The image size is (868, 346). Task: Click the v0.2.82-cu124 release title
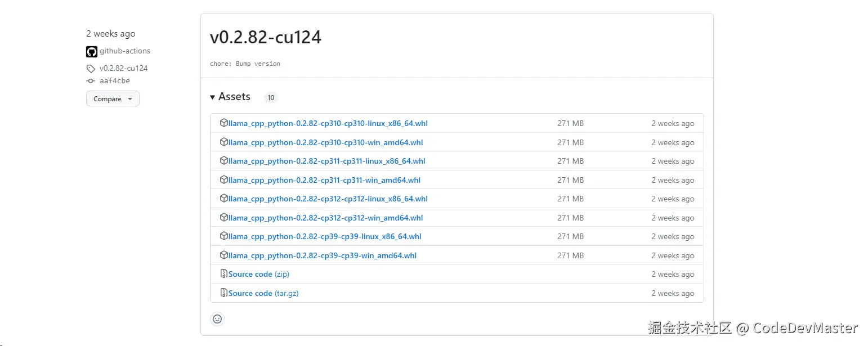(266, 38)
